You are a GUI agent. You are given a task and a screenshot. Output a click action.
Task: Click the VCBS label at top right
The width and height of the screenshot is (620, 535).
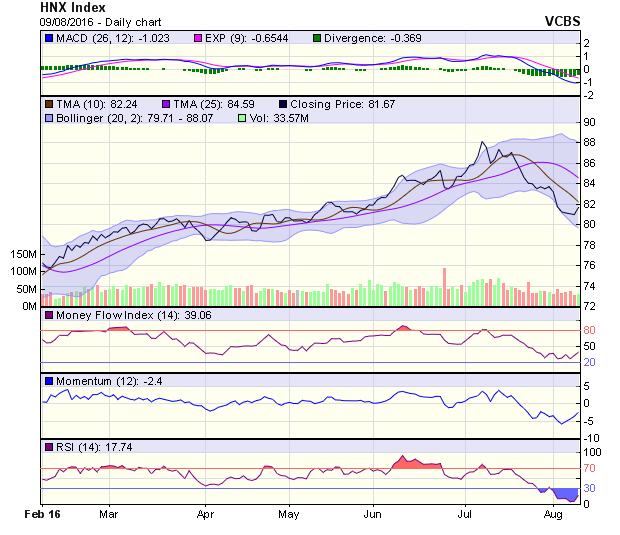[x=562, y=20]
